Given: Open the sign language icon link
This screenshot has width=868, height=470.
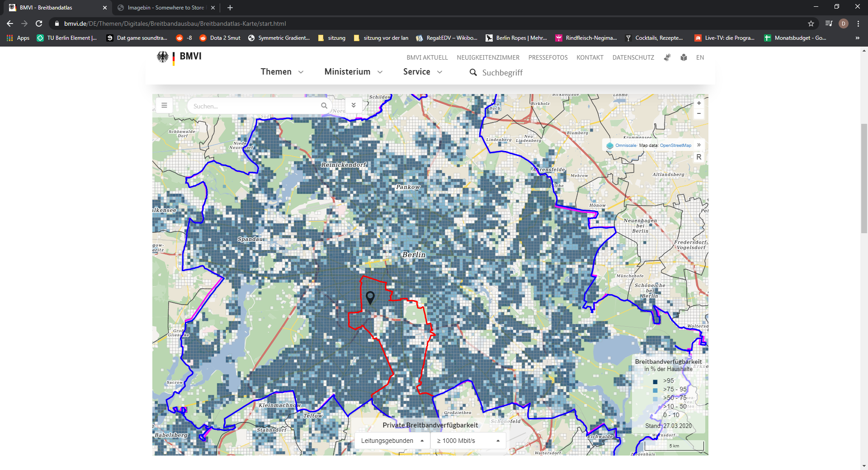Looking at the screenshot, I should (667, 57).
